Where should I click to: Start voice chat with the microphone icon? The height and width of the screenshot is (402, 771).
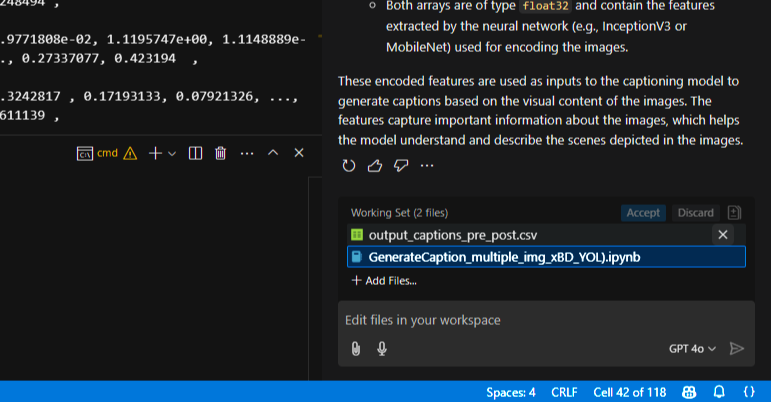381,349
